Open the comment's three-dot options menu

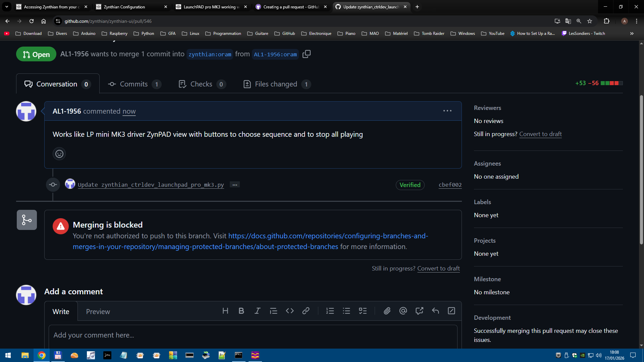pos(447,111)
